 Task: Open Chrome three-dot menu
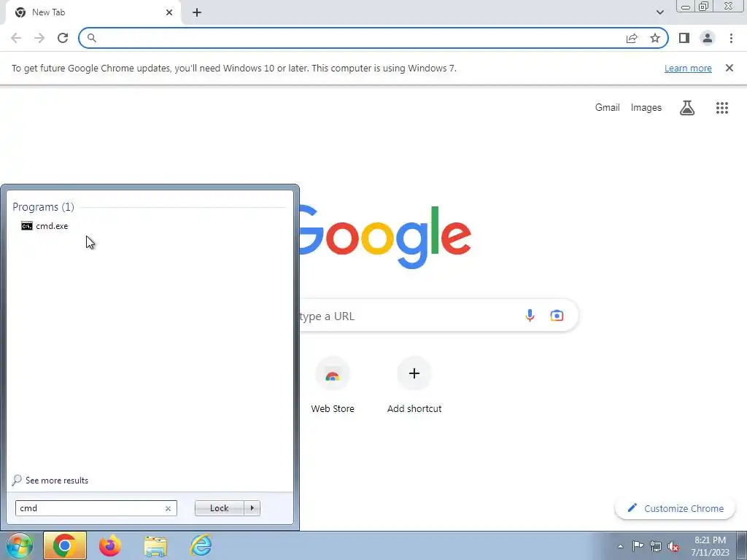[731, 38]
